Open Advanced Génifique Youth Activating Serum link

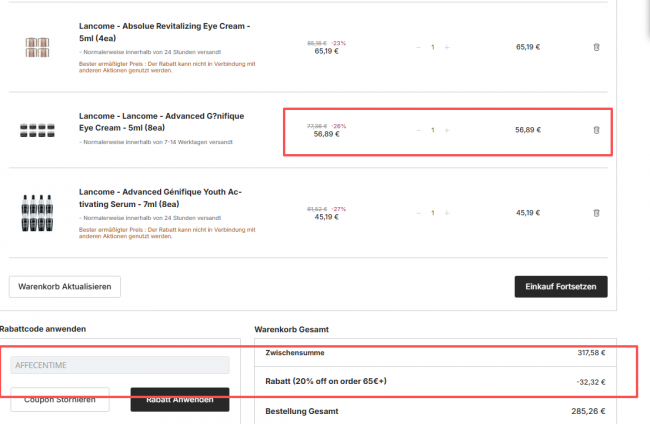pyautogui.click(x=160, y=198)
